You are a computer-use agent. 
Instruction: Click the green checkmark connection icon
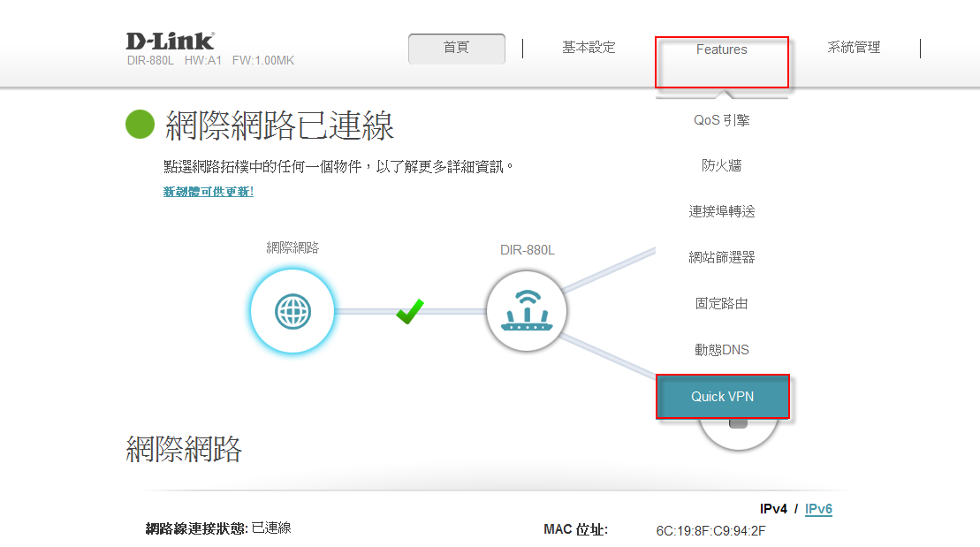(409, 311)
